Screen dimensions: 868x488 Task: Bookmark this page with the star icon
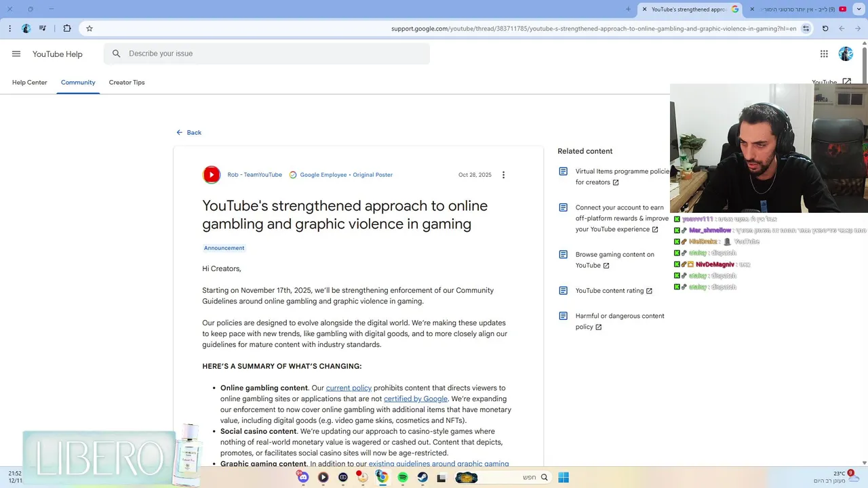click(x=89, y=28)
